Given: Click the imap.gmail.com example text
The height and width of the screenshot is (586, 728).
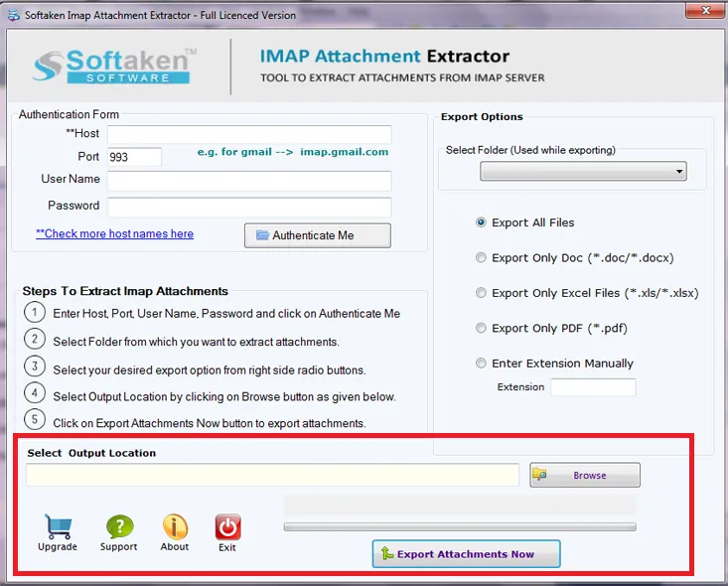Looking at the screenshot, I should point(344,152).
